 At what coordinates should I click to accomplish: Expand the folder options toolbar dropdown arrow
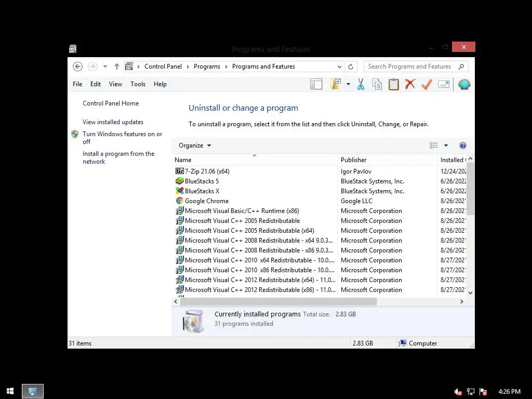(348, 84)
